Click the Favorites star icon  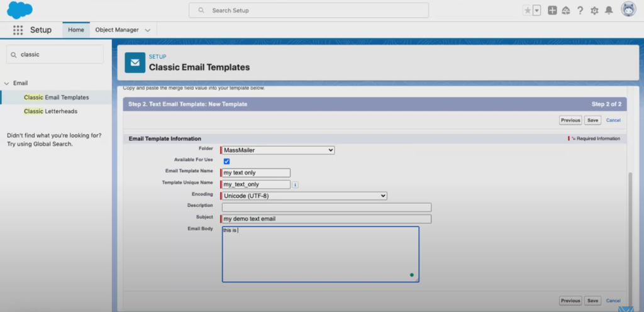pos(528,11)
